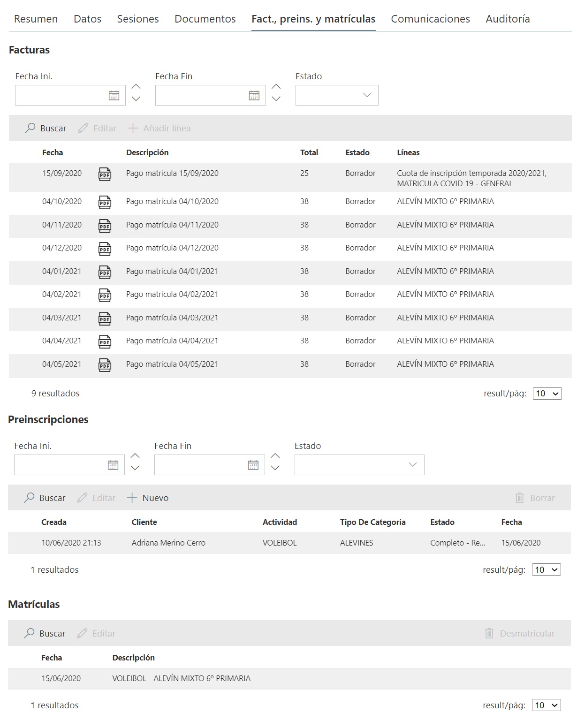Viewport: 577px width, 728px height.
Task: Sort Facturas by Descripción column header
Action: coord(147,153)
